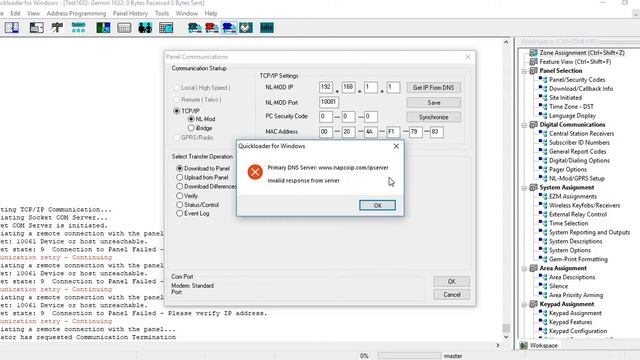Collapse the Keypad Assignment tree node

point(524,304)
